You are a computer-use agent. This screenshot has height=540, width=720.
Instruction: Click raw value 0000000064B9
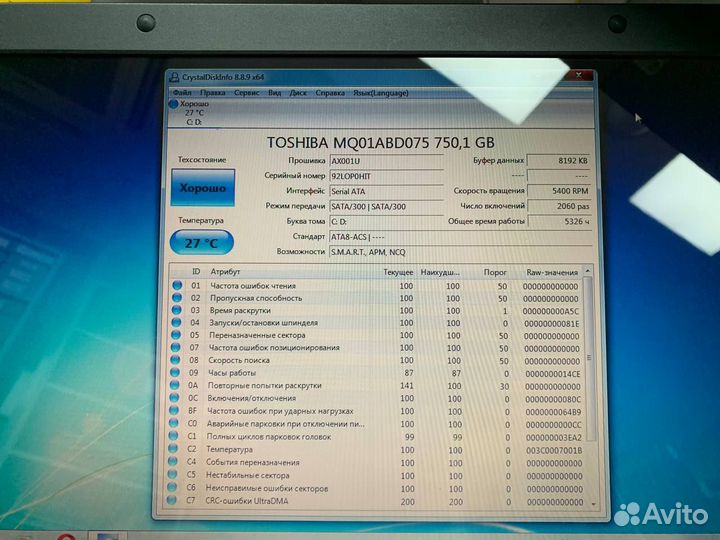click(x=553, y=412)
